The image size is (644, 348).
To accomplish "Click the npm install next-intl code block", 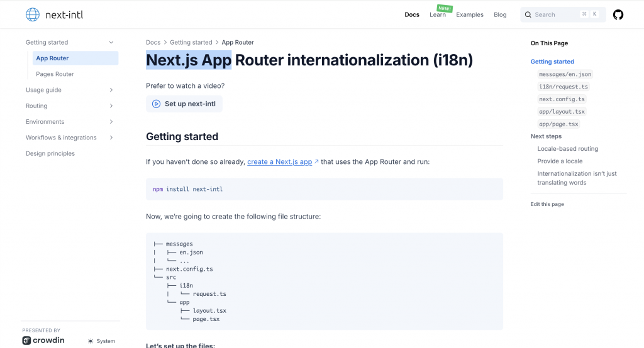I will click(x=325, y=189).
